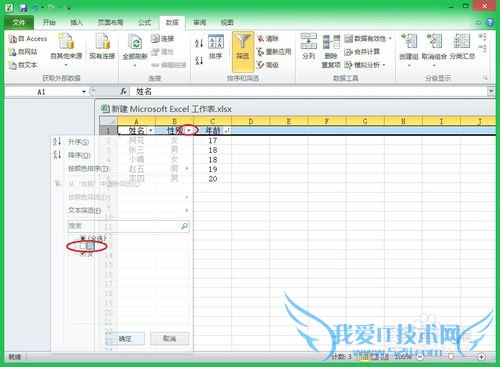This screenshot has height=367, width=500.
Task: Uncheck the 女 checkbox in filter list
Action: tap(83, 254)
